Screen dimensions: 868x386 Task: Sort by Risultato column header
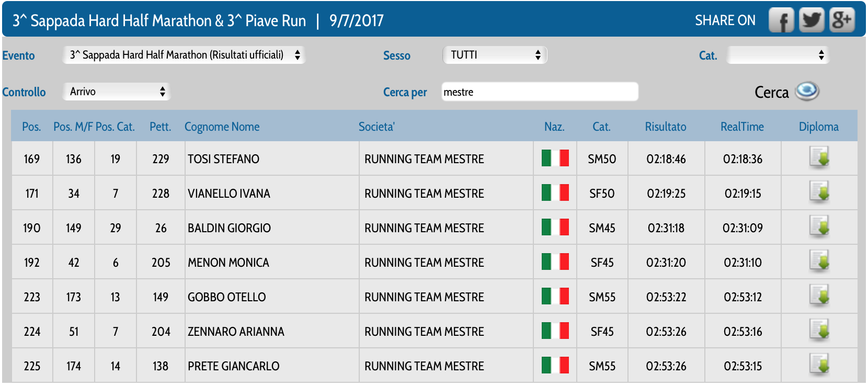pyautogui.click(x=665, y=127)
